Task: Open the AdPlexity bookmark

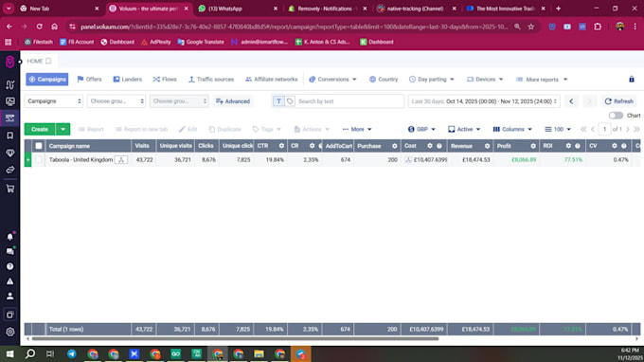Action: 156,42
